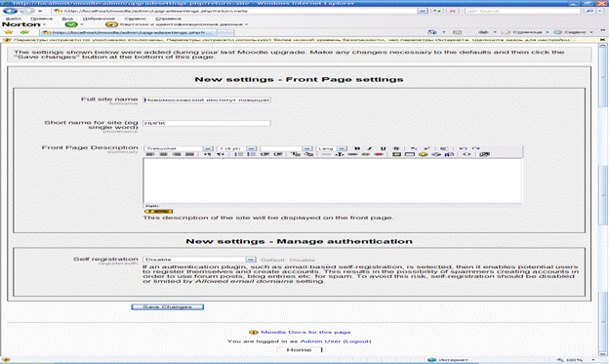This screenshot has height=364, width=609.
Task: Insert smiley icon in editor toolbar
Action: tap(423, 154)
